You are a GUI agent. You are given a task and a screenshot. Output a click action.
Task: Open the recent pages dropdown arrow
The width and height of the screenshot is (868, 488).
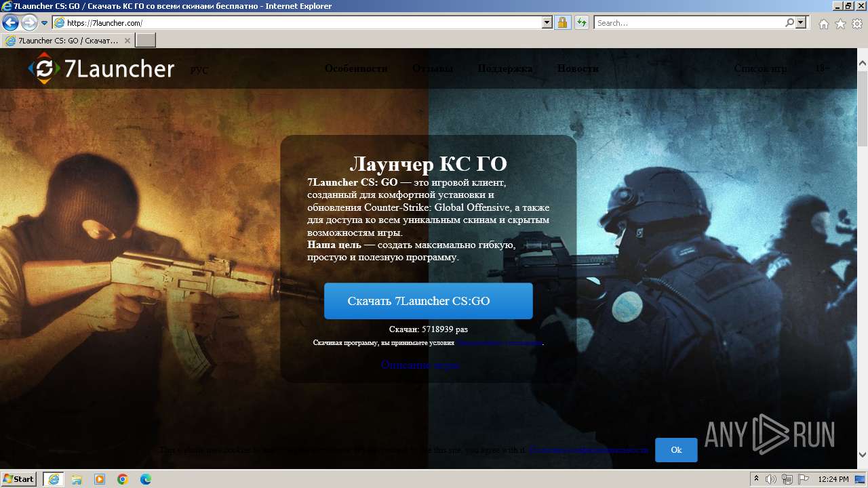pyautogui.click(x=45, y=23)
